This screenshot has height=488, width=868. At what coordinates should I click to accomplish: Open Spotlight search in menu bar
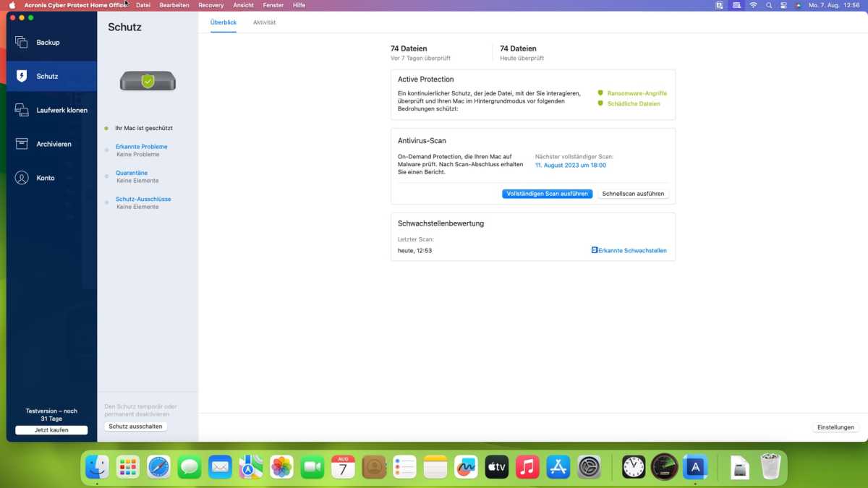pos(769,5)
